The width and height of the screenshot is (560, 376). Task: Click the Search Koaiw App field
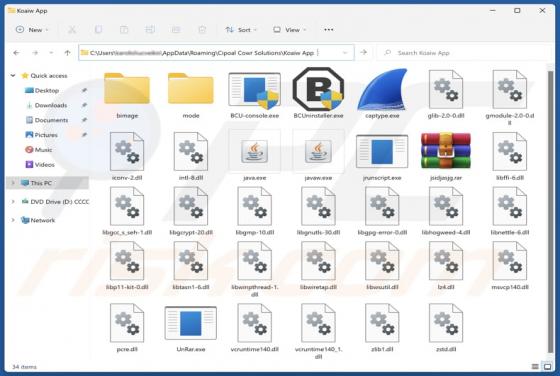464,53
